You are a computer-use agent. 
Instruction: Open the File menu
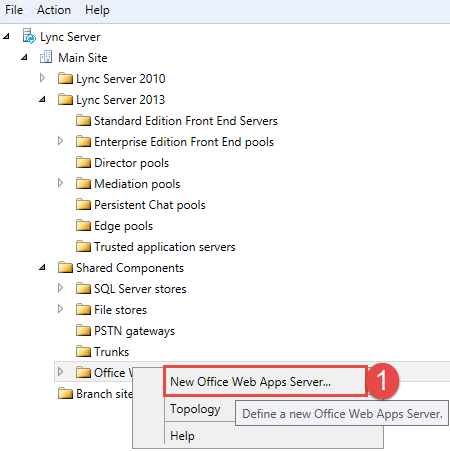click(14, 10)
